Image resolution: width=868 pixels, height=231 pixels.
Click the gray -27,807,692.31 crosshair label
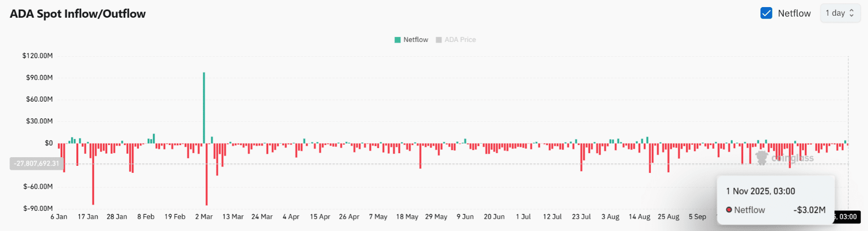[x=36, y=163]
